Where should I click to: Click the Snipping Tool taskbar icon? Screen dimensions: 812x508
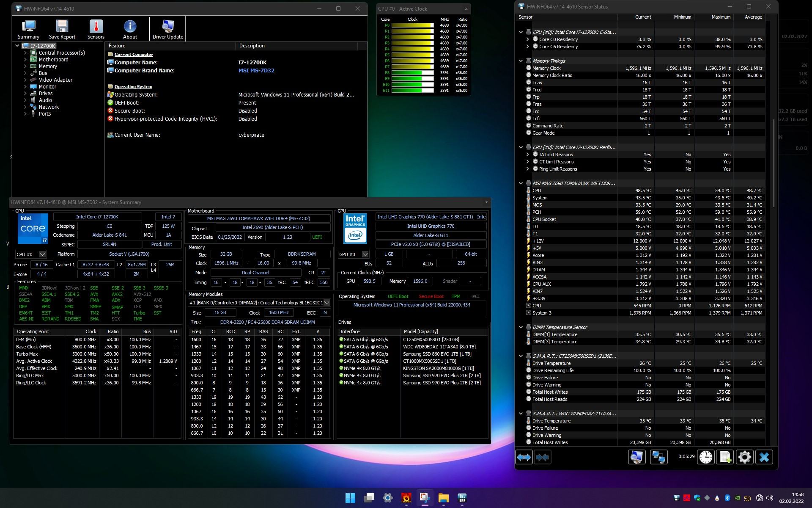pos(425,498)
